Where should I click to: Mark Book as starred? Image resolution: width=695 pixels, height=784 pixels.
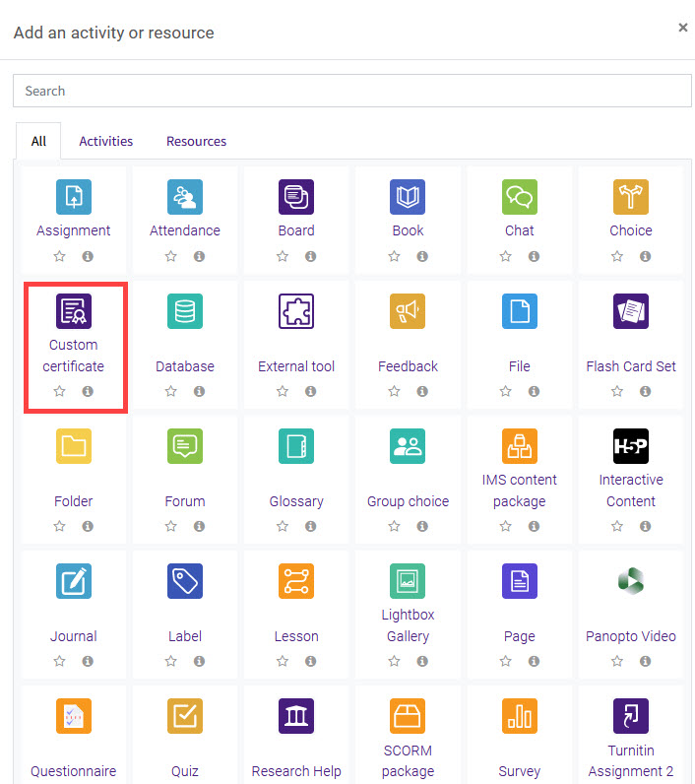coord(394,256)
